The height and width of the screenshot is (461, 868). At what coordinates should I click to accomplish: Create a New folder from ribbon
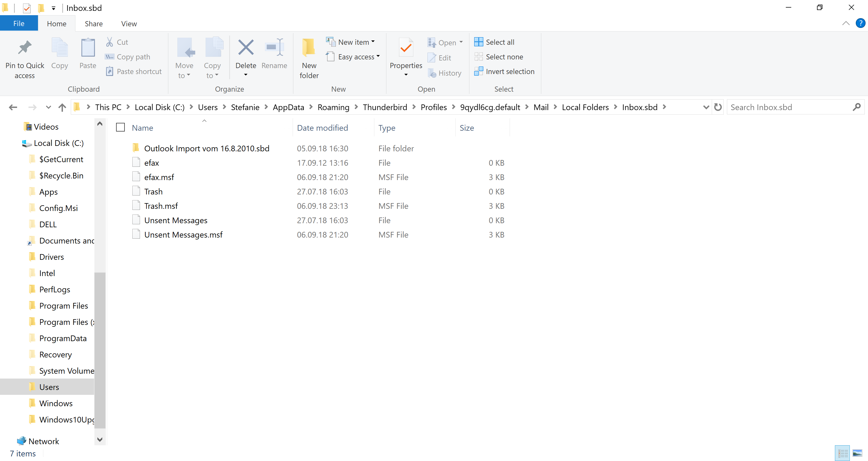point(309,57)
